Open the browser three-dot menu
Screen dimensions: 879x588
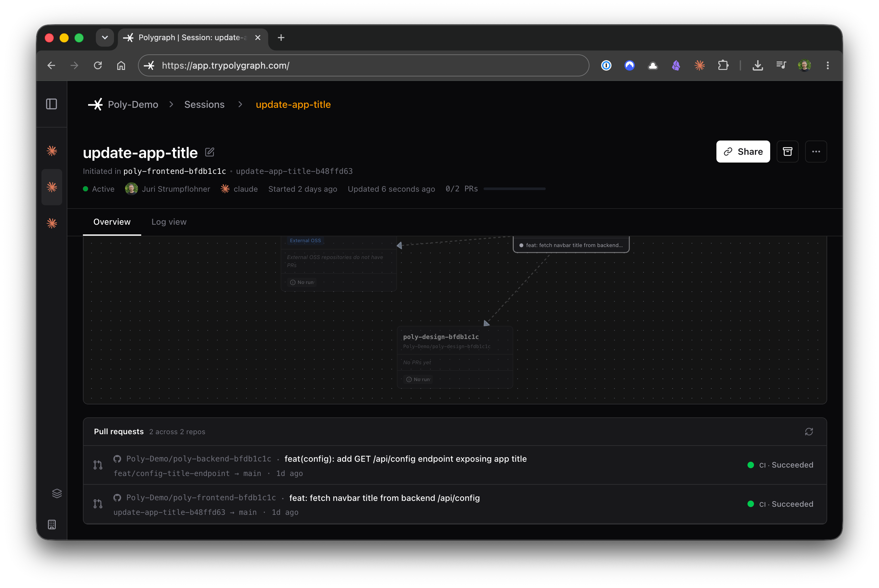tap(827, 66)
